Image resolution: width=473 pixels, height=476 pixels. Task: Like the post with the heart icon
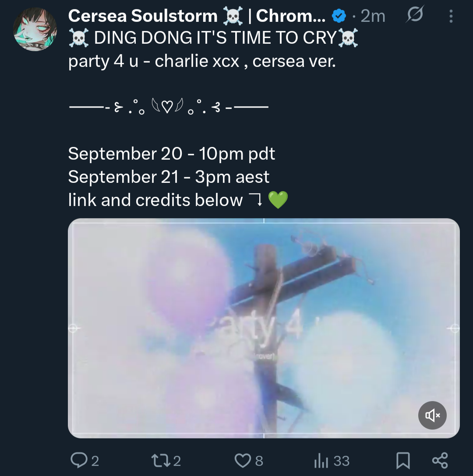click(243, 460)
